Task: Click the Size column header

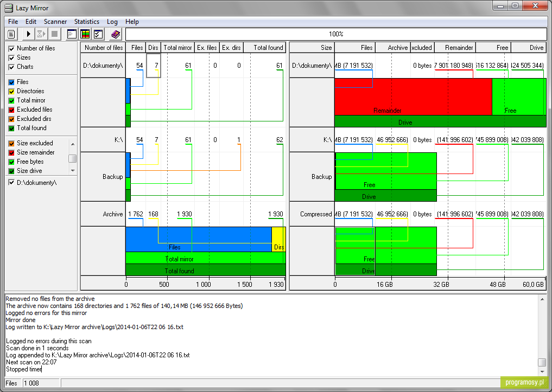Action: pyautogui.click(x=312, y=48)
